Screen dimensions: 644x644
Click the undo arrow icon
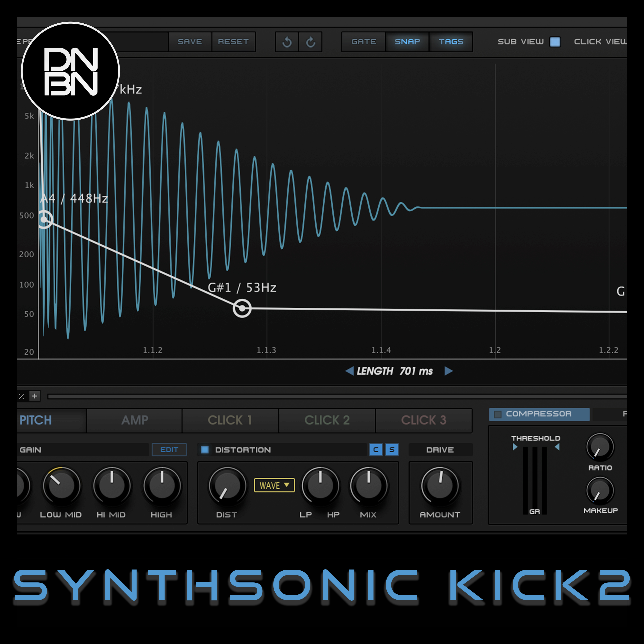(287, 42)
